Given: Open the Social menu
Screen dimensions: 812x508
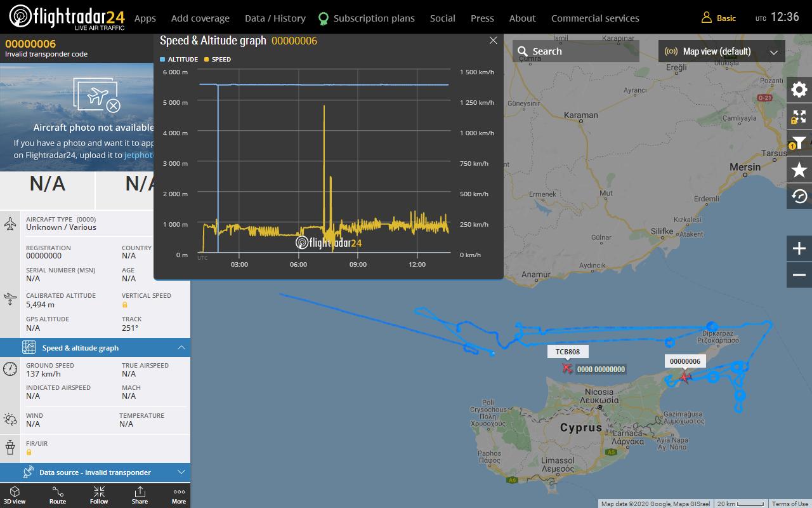Looking at the screenshot, I should (443, 18).
